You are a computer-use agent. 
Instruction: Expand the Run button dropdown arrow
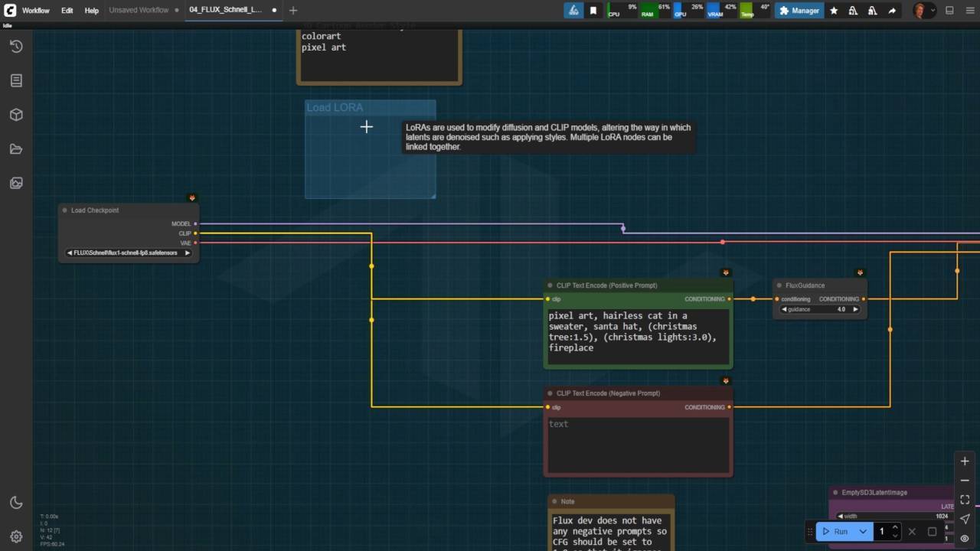[863, 531]
